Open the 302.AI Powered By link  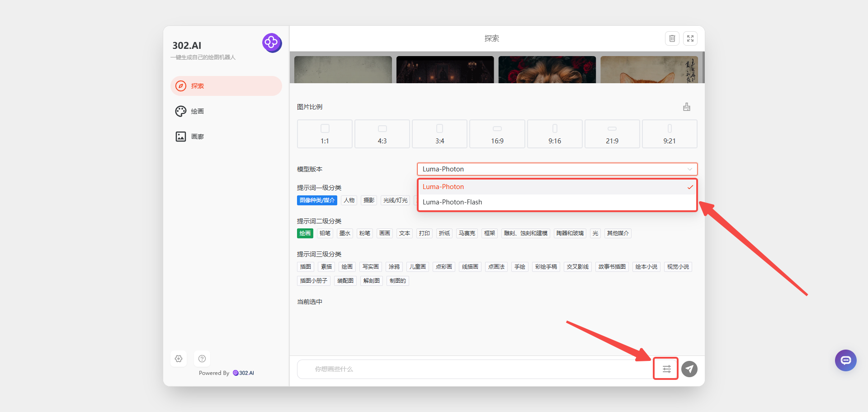click(243, 373)
